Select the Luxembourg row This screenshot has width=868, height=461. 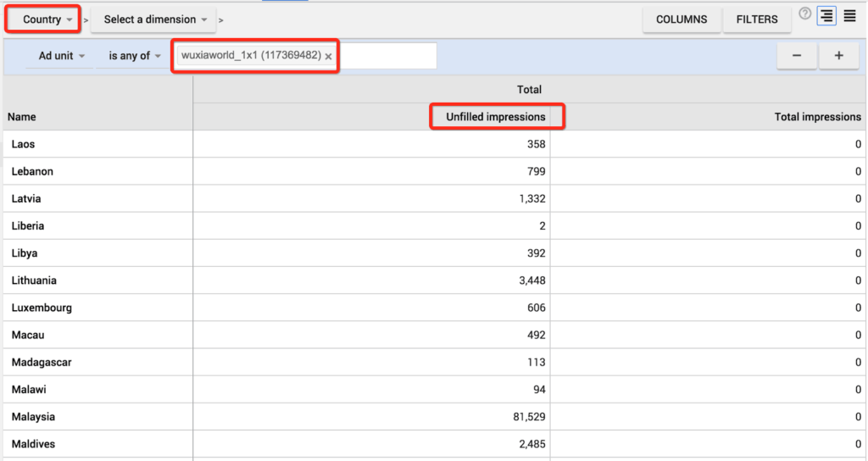pyautogui.click(x=434, y=307)
